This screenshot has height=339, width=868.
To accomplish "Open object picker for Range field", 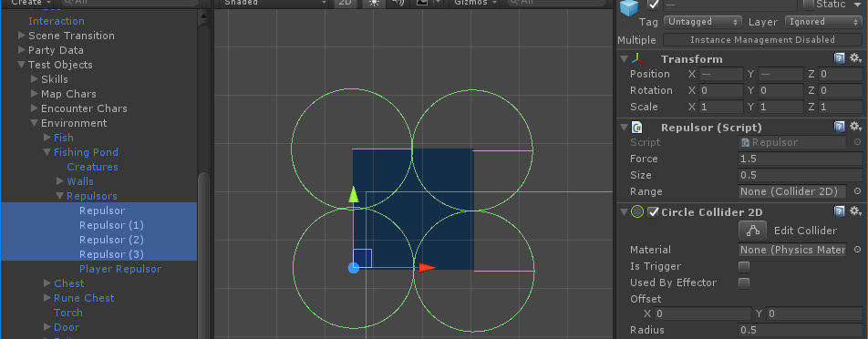I will click(x=857, y=191).
